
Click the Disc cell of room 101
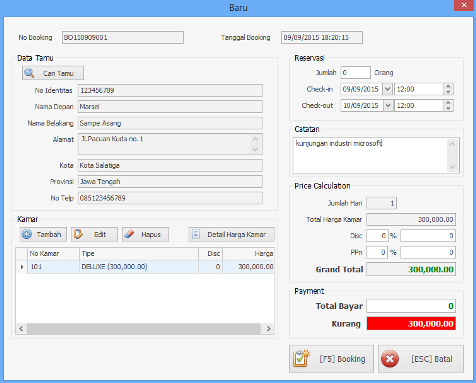click(x=210, y=267)
